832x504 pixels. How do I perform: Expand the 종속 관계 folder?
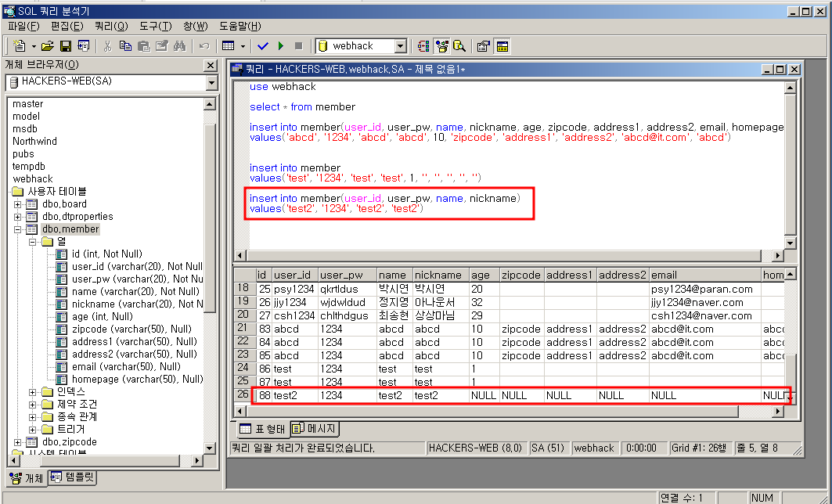32,418
